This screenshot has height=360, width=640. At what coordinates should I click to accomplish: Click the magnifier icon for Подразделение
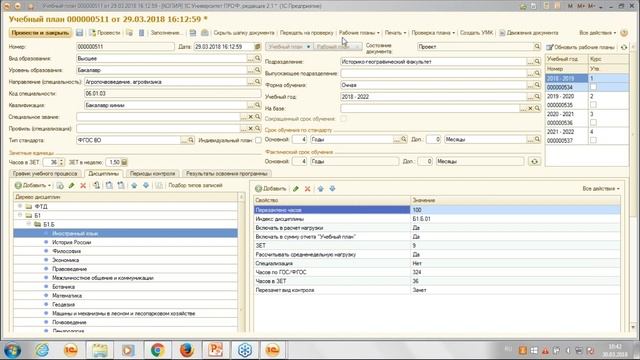click(537, 62)
